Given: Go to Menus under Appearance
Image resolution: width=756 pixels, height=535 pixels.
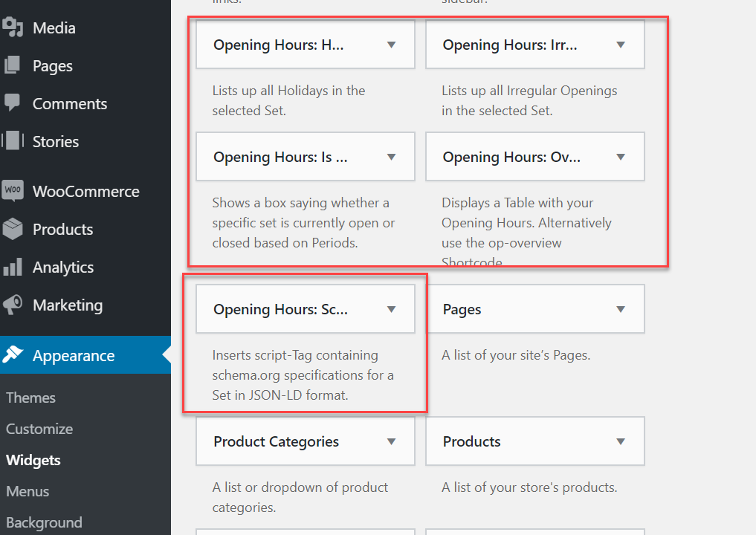Looking at the screenshot, I should click(28, 491).
